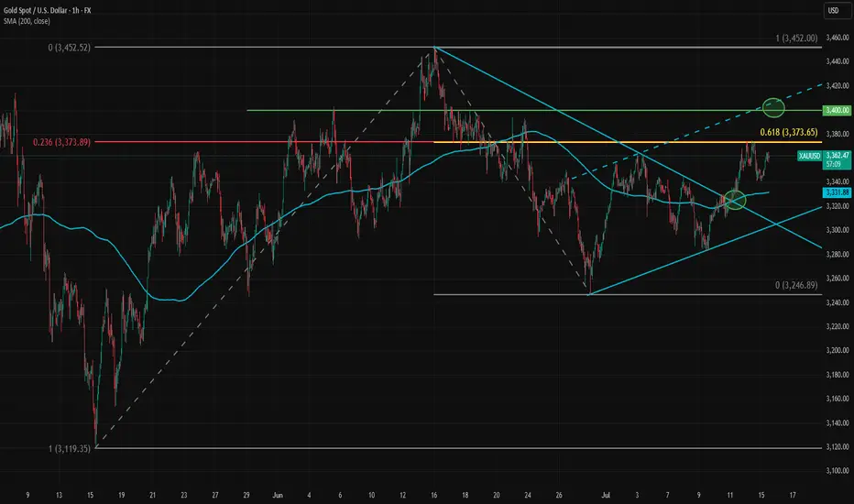Click the '20' date axis label
Image resolution: width=854 pixels, height=504 pixels.
496,495
